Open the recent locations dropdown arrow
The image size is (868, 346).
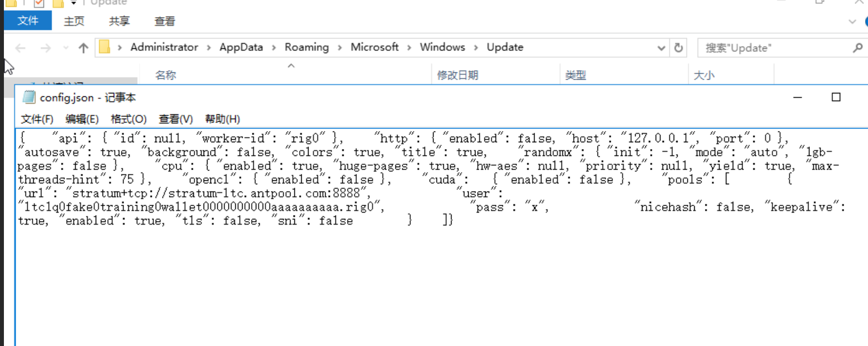click(66, 48)
